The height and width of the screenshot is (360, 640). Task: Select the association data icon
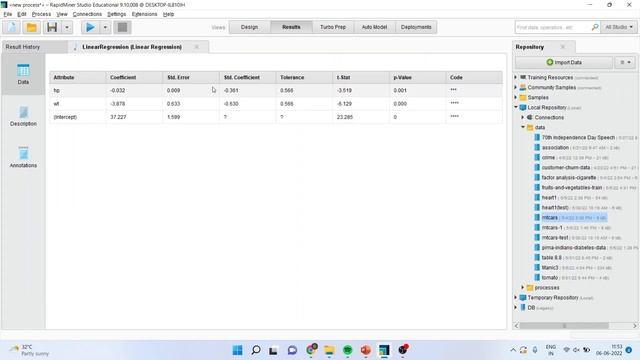point(537,147)
